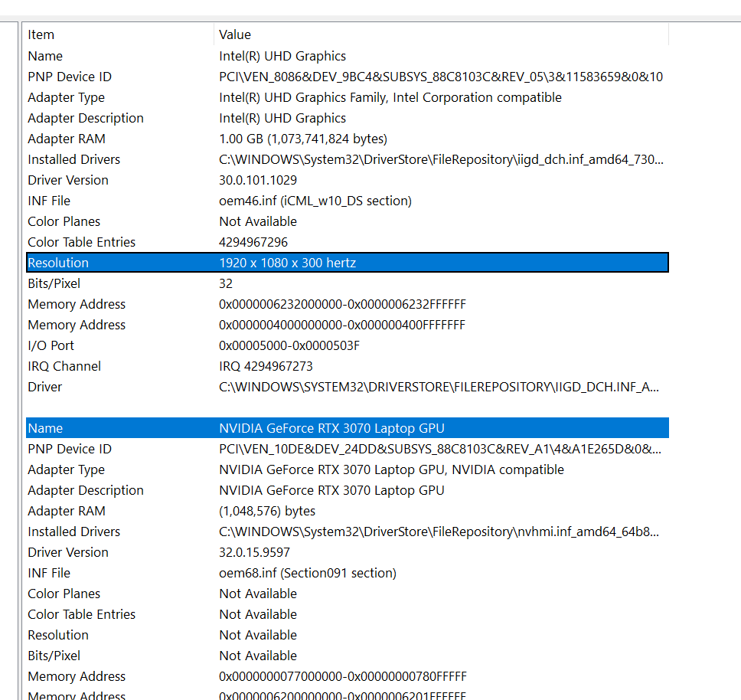This screenshot has height=700, width=741.
Task: Select Color Table Entries row showing Not Available
Action: [348, 614]
